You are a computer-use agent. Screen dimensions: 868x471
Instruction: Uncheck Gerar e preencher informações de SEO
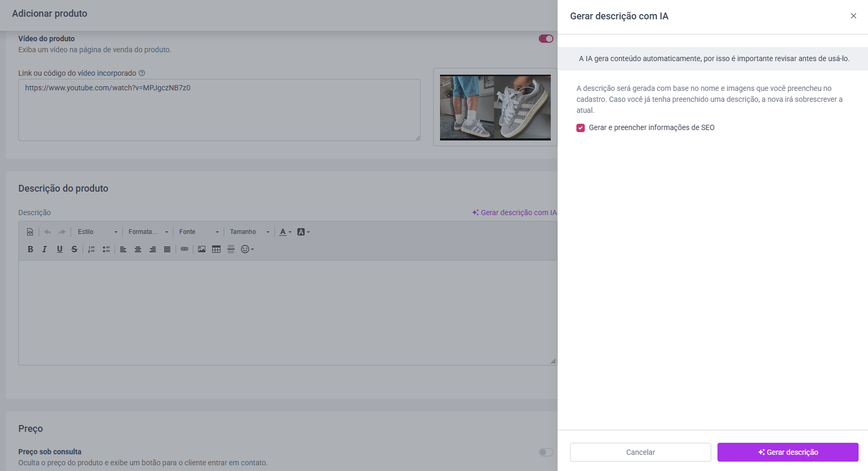(x=581, y=128)
